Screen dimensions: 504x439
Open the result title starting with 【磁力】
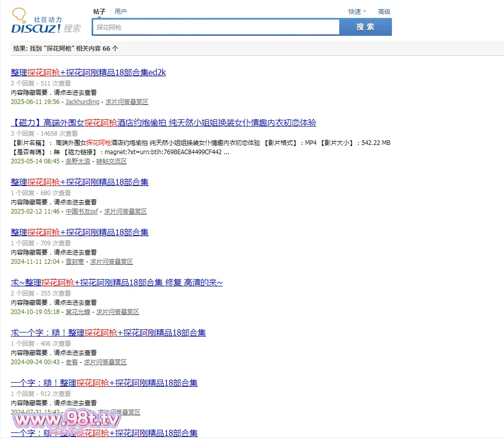pos(163,122)
